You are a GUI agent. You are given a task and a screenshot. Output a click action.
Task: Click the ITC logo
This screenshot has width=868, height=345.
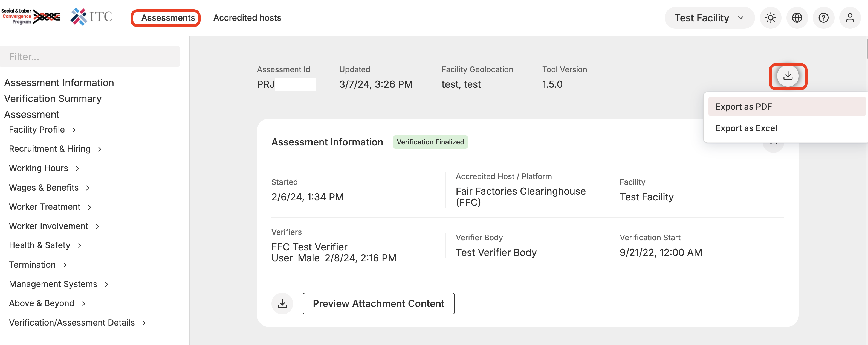tap(92, 17)
